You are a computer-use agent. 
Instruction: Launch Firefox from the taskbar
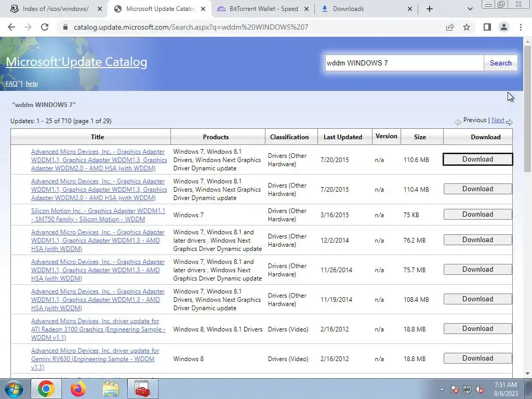click(x=78, y=389)
